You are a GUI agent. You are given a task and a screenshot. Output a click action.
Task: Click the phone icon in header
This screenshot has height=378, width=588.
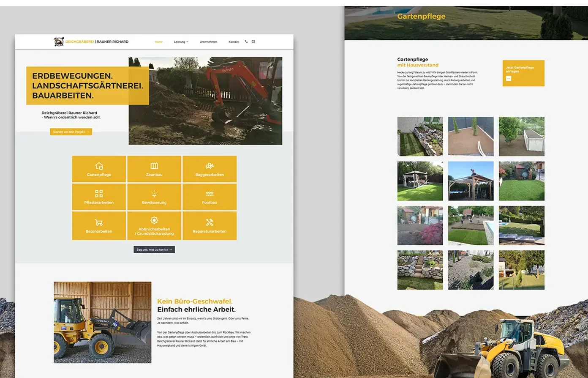(x=246, y=41)
